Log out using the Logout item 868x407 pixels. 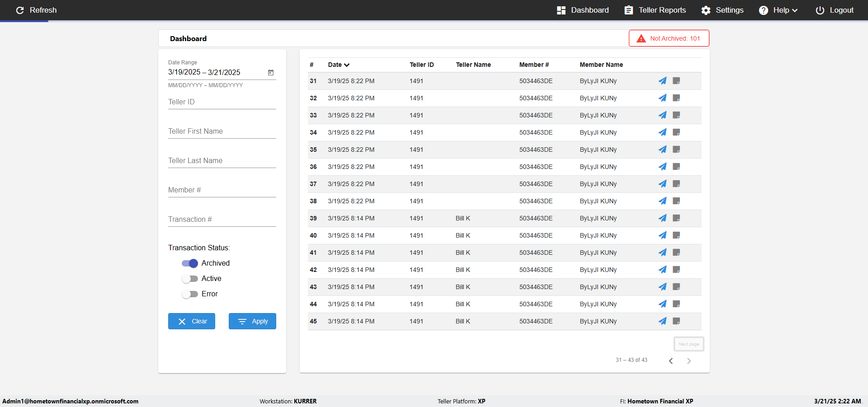click(x=835, y=10)
